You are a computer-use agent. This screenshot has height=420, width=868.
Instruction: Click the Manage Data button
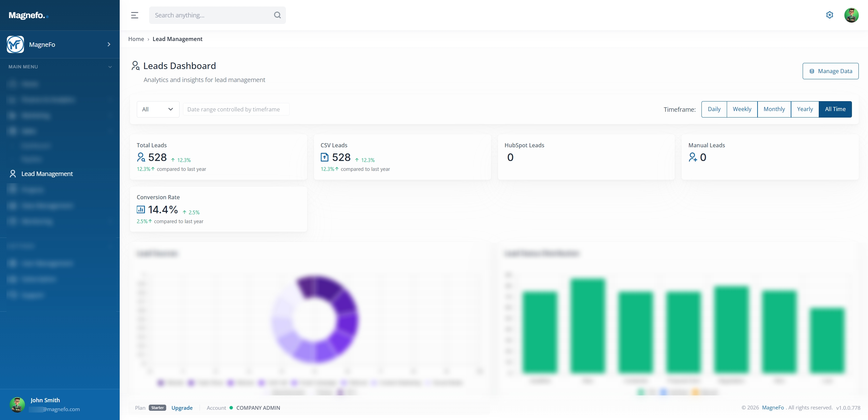pyautogui.click(x=830, y=71)
